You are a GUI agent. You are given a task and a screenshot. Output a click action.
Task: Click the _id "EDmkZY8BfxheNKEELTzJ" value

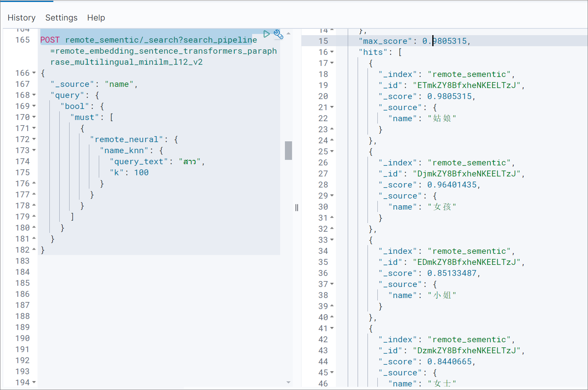(467, 262)
